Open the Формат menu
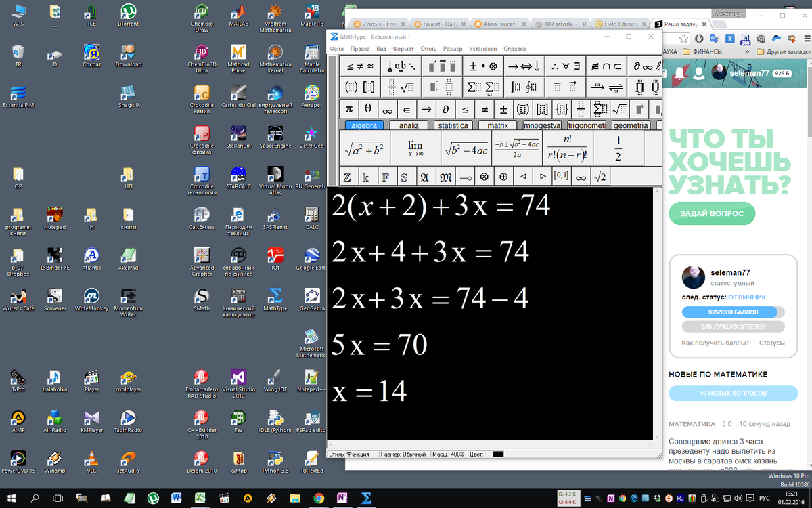The height and width of the screenshot is (508, 812). (403, 49)
